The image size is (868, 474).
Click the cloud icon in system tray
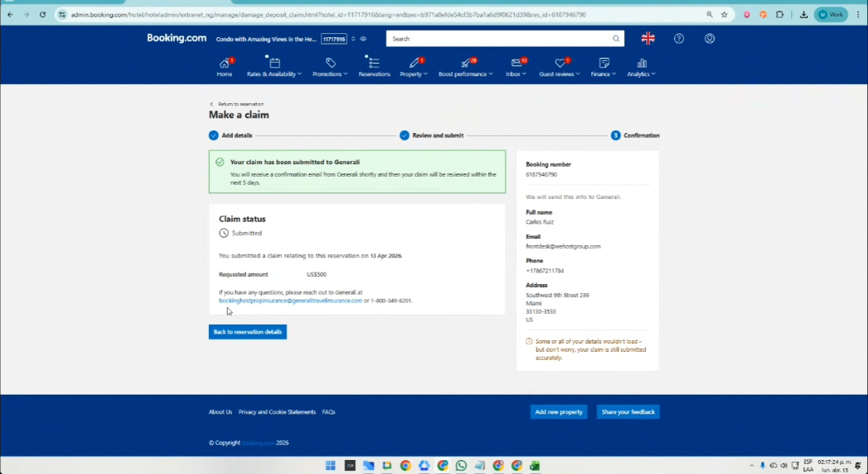[x=773, y=466]
